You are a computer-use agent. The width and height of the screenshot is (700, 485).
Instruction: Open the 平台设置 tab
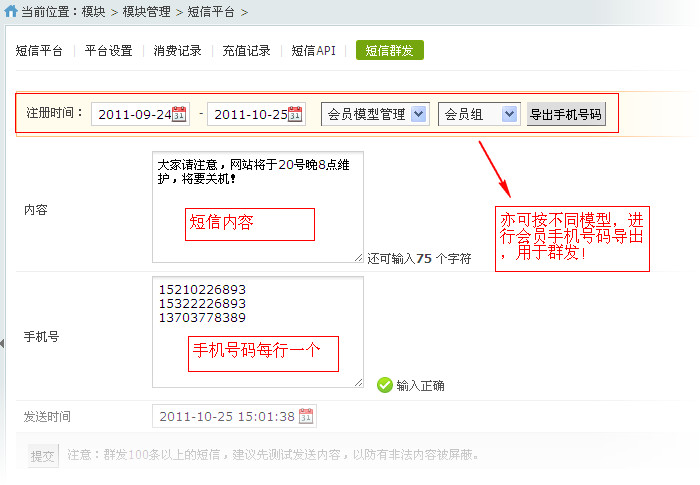108,51
